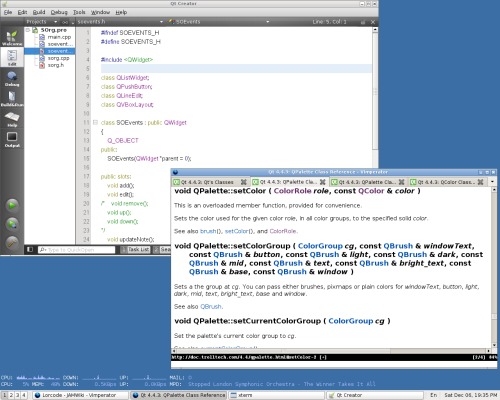This screenshot has width=500, height=400.
Task: Switch to Debug mode icon
Action: (12, 79)
